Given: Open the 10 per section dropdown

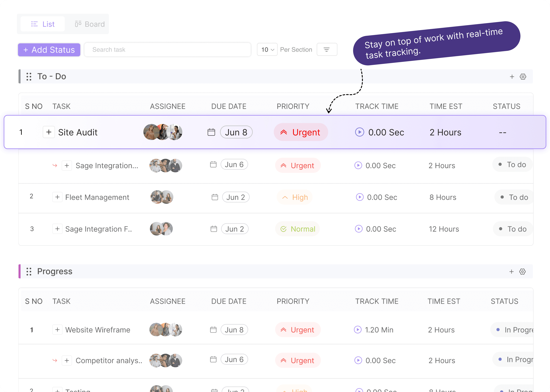Looking at the screenshot, I should (267, 50).
